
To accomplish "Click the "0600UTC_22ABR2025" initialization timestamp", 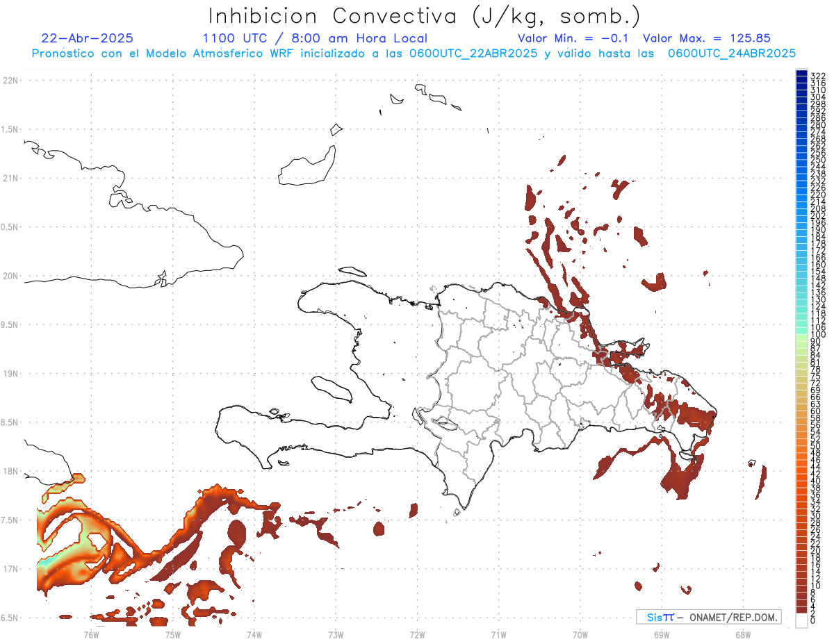I will tap(472, 53).
